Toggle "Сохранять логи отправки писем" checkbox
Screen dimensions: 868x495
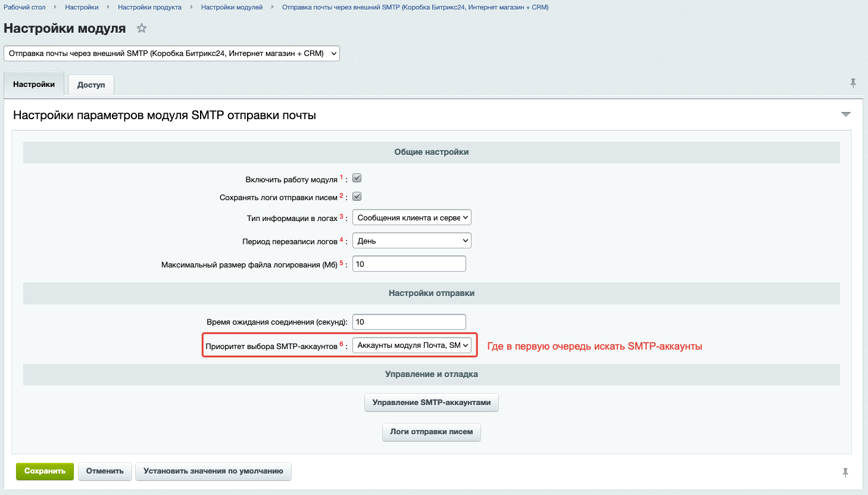point(357,196)
